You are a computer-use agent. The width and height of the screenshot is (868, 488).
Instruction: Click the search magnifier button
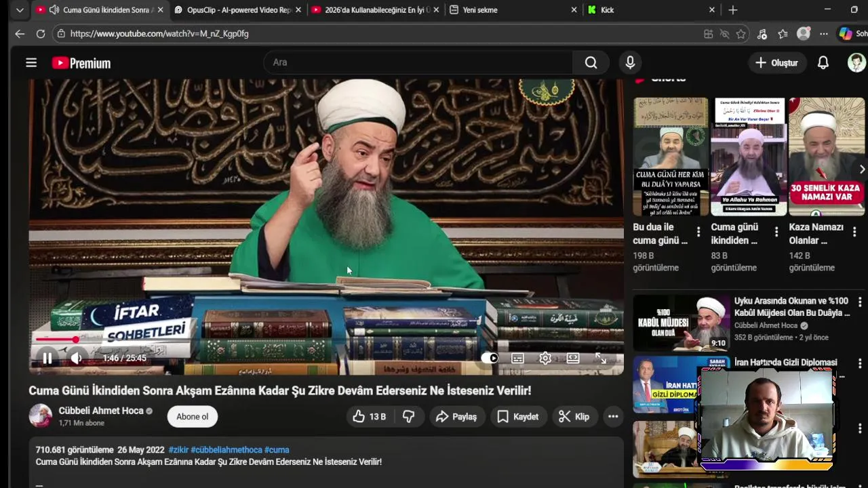(591, 62)
